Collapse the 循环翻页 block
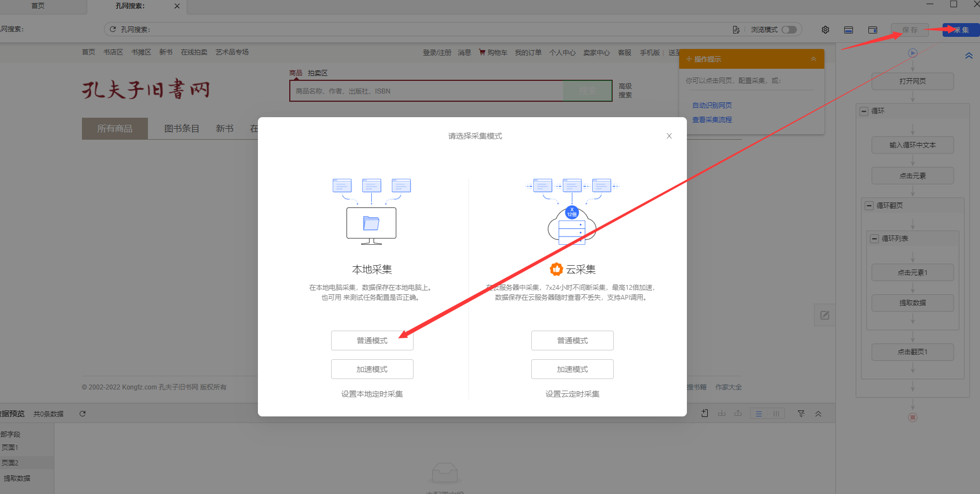The width and height of the screenshot is (980, 494). (869, 206)
